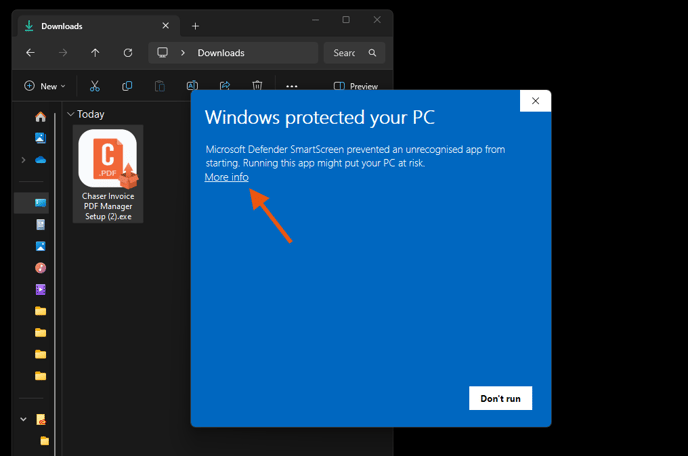688x456 pixels.
Task: Click the magnifier search icon
Action: (372, 53)
